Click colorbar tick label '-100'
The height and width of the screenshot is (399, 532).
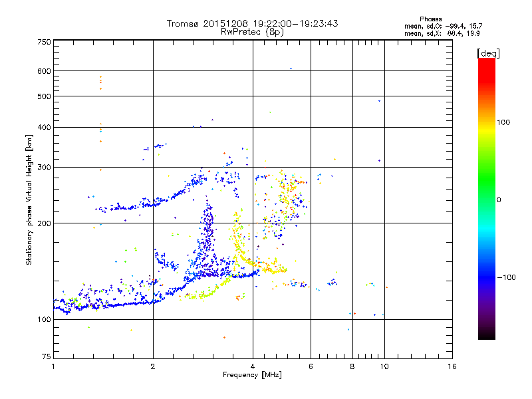[506, 277]
